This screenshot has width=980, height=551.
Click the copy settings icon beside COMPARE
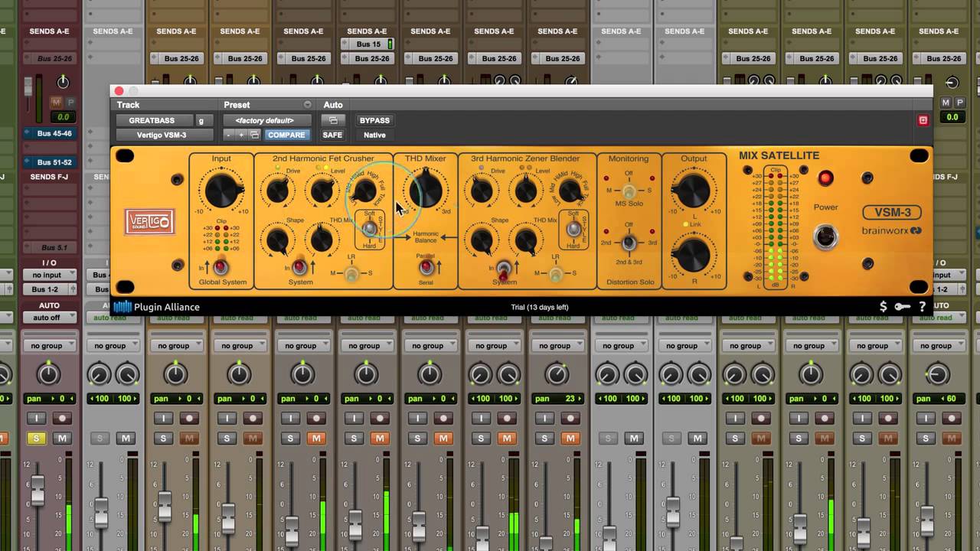pyautogui.click(x=255, y=135)
